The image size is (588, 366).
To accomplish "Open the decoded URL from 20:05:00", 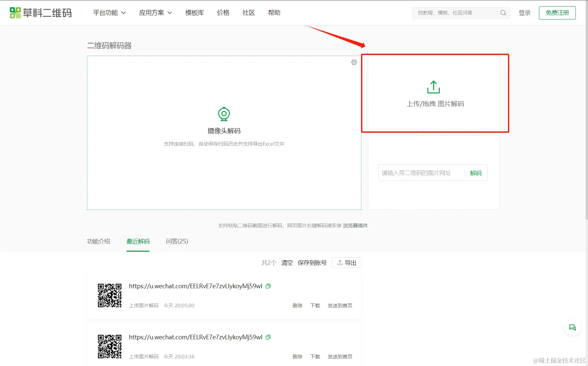I will coord(196,286).
